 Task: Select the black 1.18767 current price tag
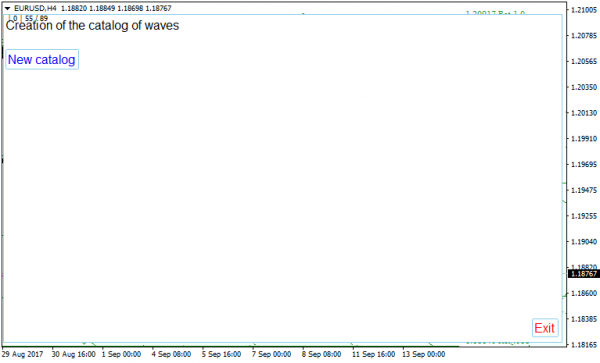click(x=584, y=273)
